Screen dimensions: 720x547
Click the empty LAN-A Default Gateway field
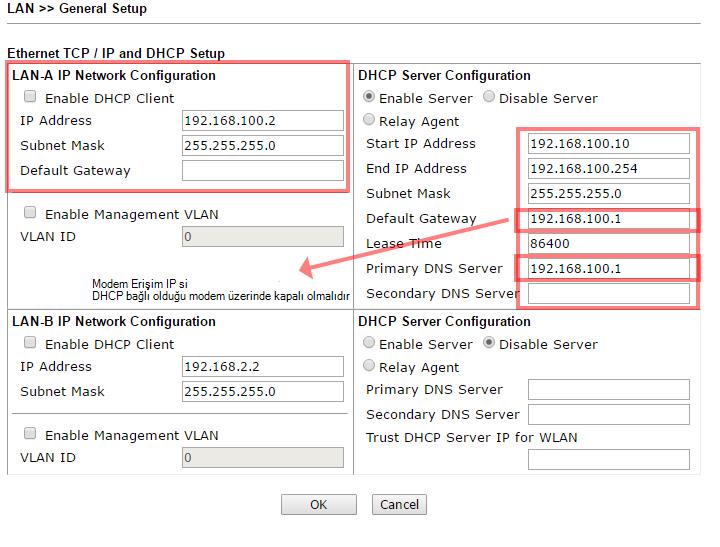263,170
